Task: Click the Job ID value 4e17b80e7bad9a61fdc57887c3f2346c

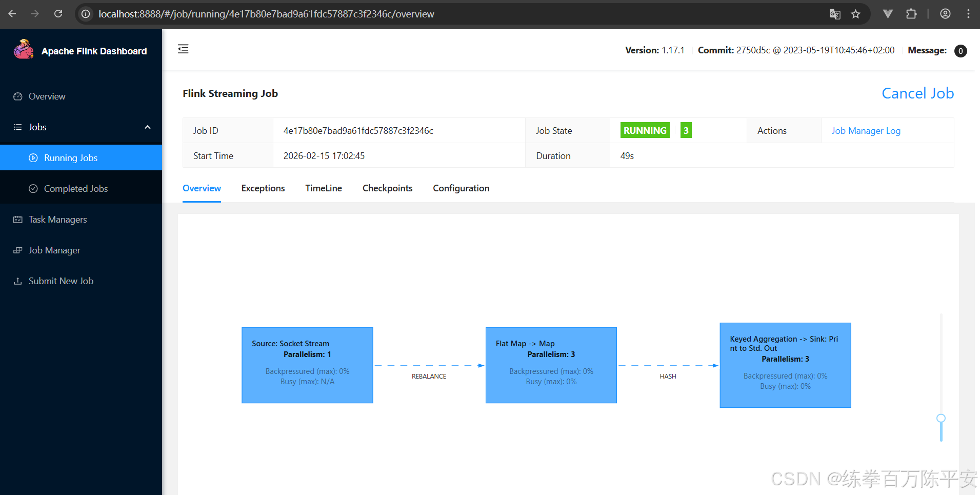Action: pos(358,131)
